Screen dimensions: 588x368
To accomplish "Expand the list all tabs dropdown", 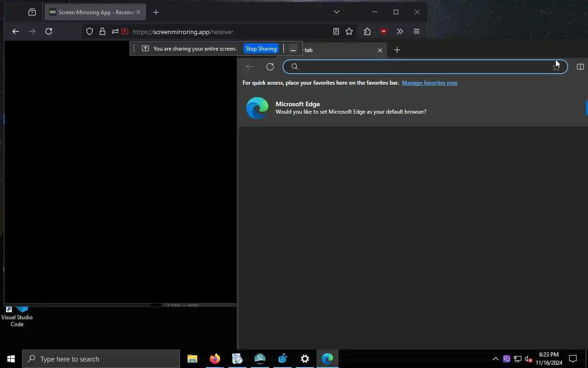I will pos(337,12).
